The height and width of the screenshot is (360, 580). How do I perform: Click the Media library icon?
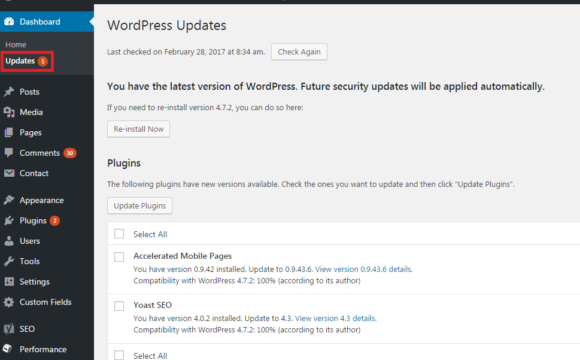pyautogui.click(x=9, y=112)
